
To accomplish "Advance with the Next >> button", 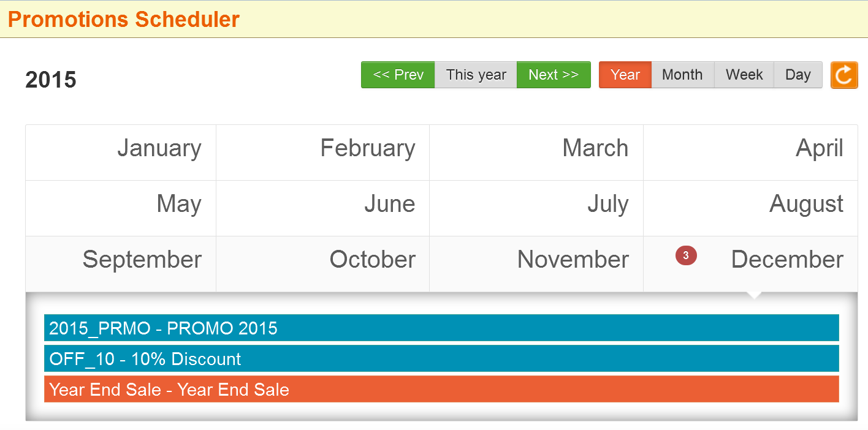I will pyautogui.click(x=554, y=75).
